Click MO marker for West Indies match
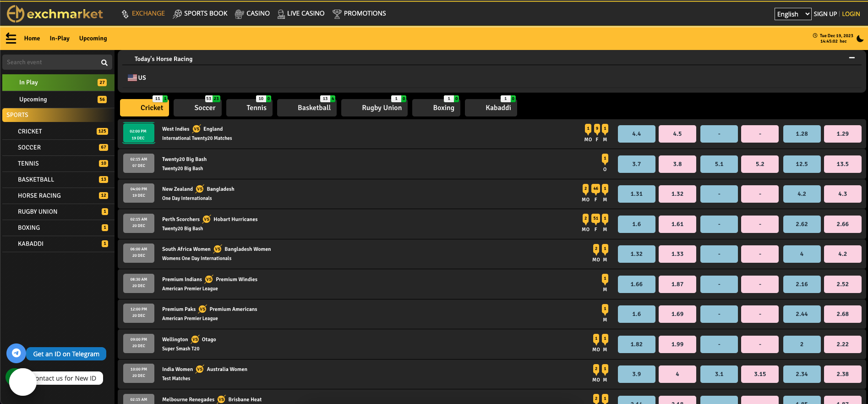The image size is (868, 404). (588, 133)
